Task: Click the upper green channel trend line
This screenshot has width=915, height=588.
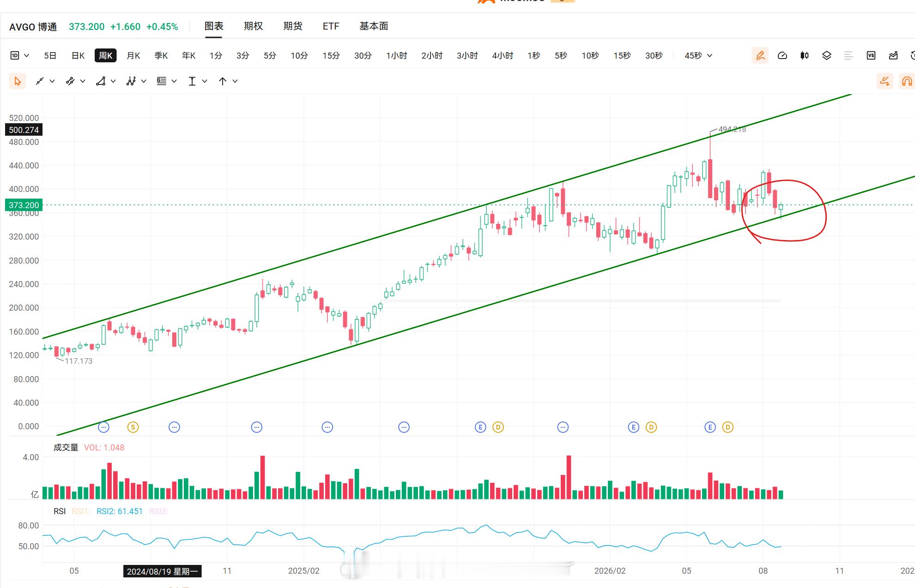Action: pyautogui.click(x=370, y=240)
